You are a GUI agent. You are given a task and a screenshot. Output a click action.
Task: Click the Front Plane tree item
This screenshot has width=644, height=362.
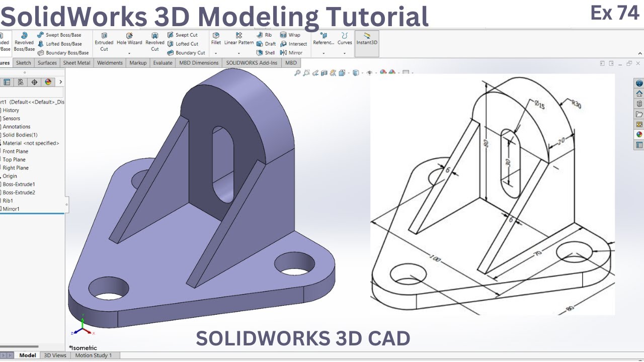(15, 151)
